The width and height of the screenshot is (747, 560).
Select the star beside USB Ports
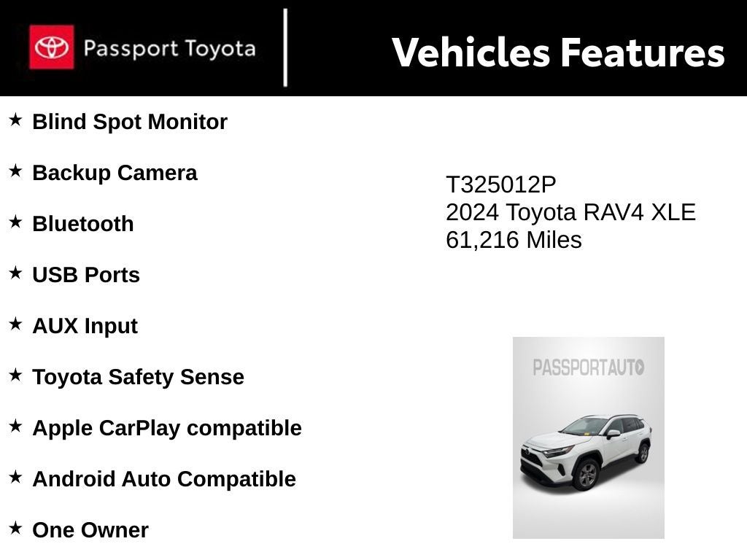coord(15,273)
